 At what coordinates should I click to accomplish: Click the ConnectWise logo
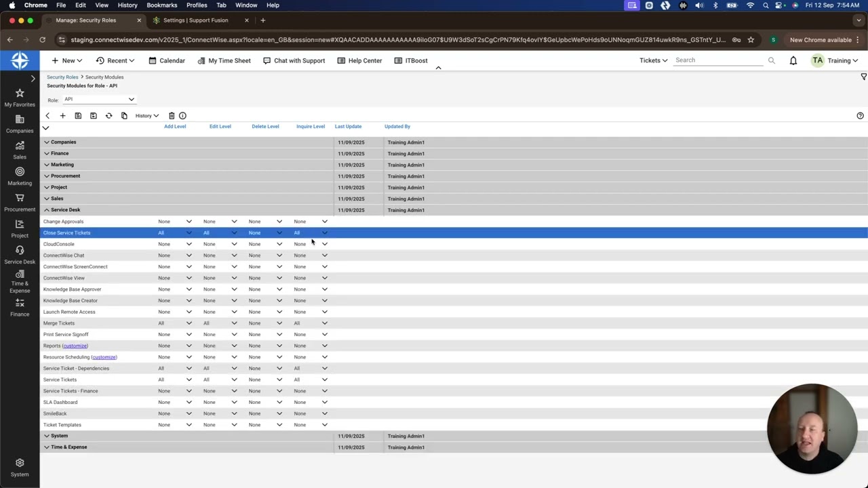point(20,60)
